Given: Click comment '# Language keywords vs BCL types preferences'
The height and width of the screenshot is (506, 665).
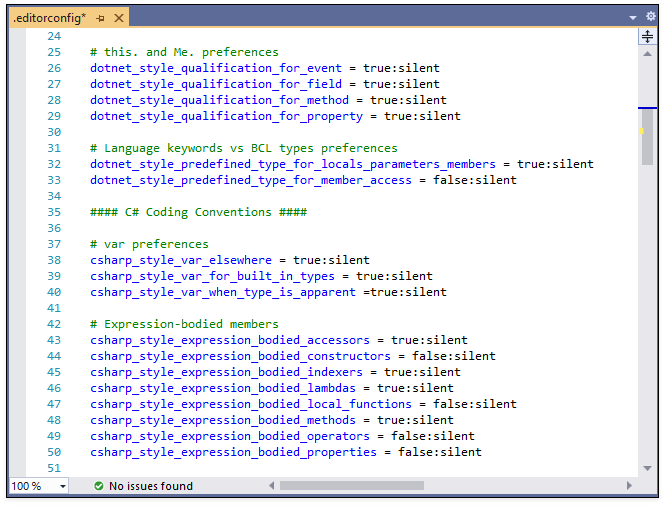Looking at the screenshot, I should pyautogui.click(x=243, y=148).
